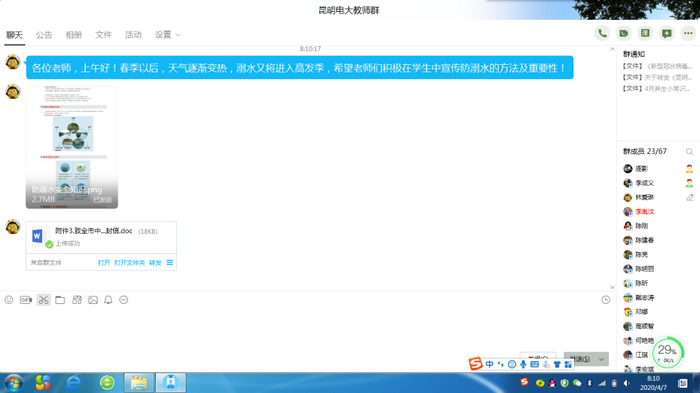Toggle Sogou punctuation mode button
This screenshot has width=700, height=393.
click(x=500, y=364)
